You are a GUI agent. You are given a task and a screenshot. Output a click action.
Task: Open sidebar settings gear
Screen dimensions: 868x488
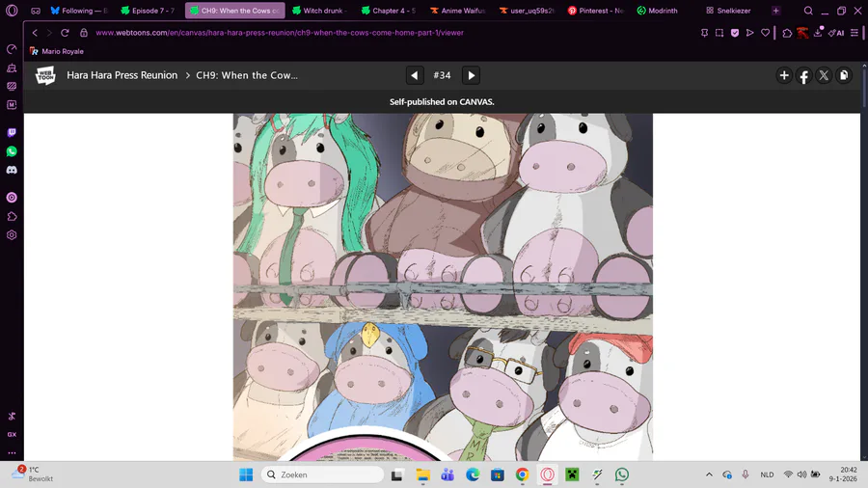coord(12,235)
